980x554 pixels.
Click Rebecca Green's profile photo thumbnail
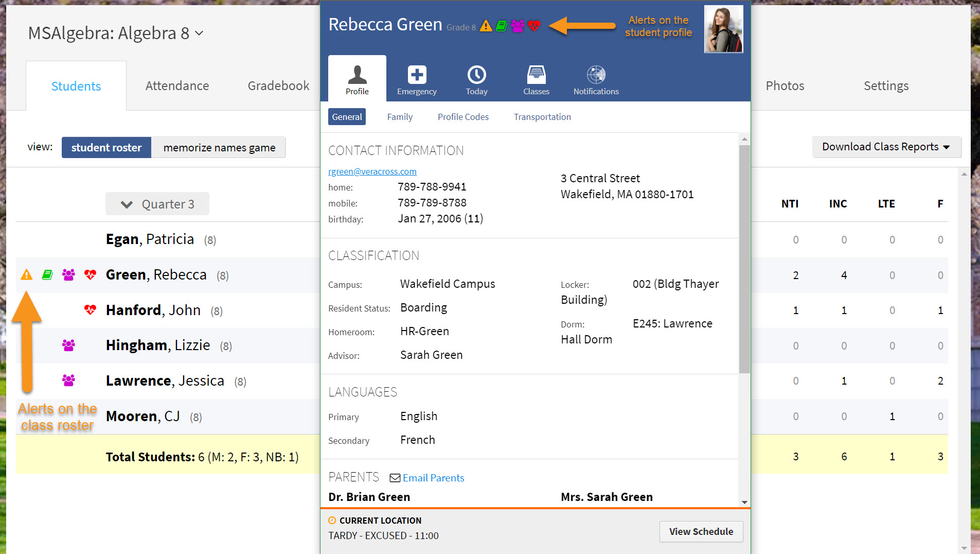point(723,29)
